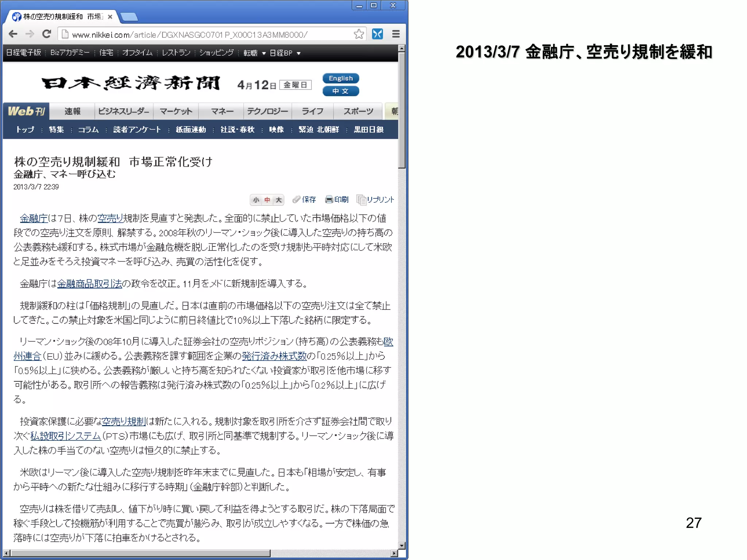This screenshot has height=560, width=747.
Task: Open 住宅 link in top bar
Action: point(106,53)
